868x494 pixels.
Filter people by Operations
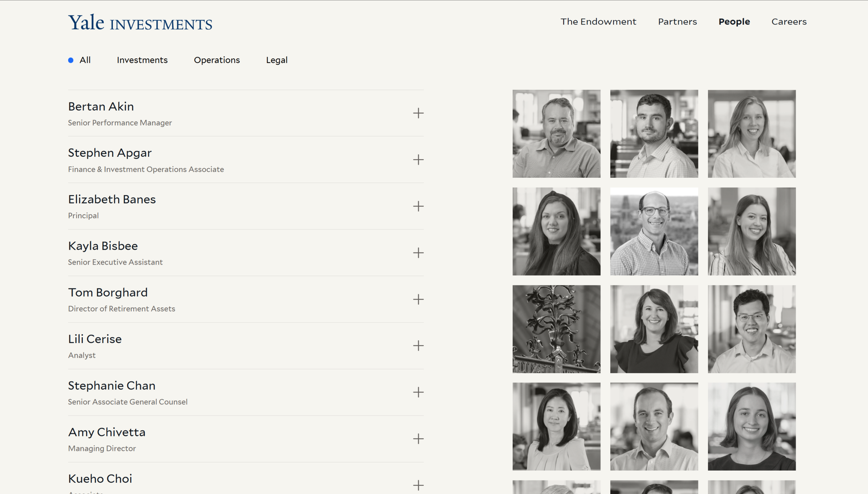point(217,60)
